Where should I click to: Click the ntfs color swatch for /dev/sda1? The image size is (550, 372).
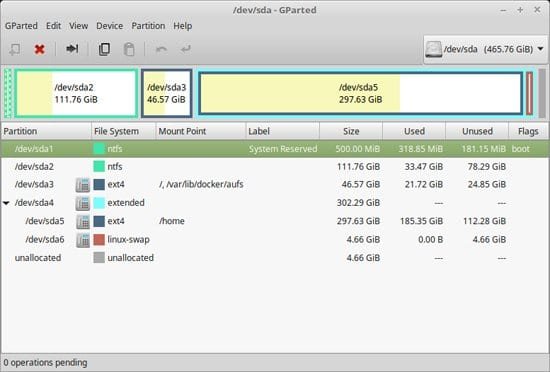[x=99, y=149]
